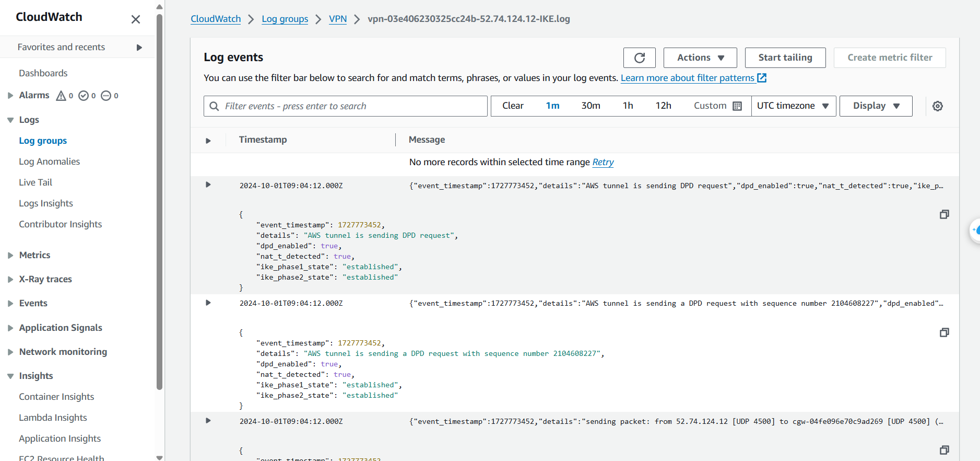This screenshot has width=980, height=461.
Task: Open Dashboards in sidebar
Action: point(43,73)
